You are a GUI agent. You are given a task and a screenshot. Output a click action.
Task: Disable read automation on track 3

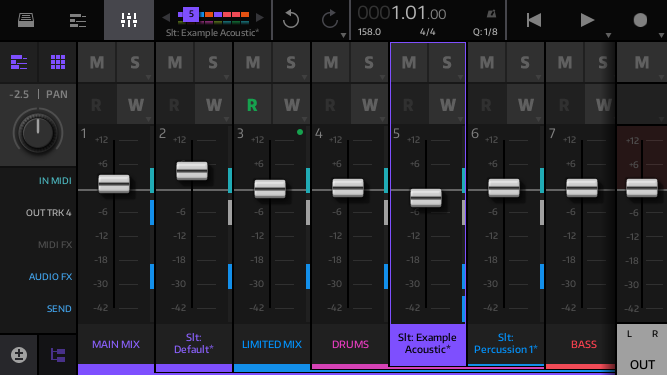click(x=252, y=105)
